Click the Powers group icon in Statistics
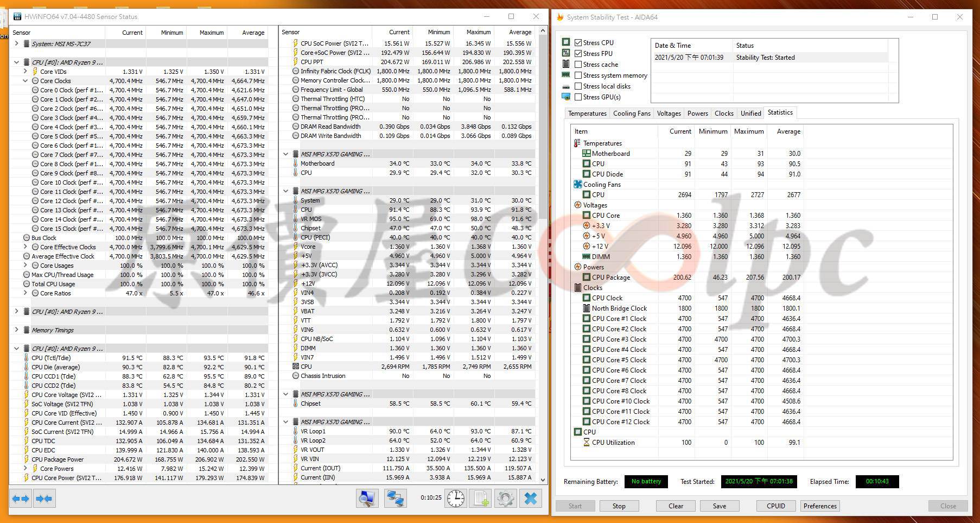 [x=578, y=267]
